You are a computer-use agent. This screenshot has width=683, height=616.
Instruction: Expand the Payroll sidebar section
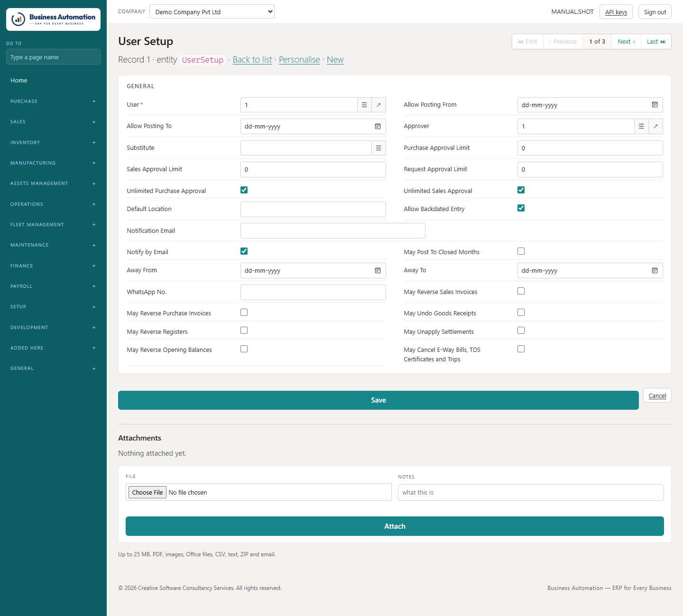[53, 286]
